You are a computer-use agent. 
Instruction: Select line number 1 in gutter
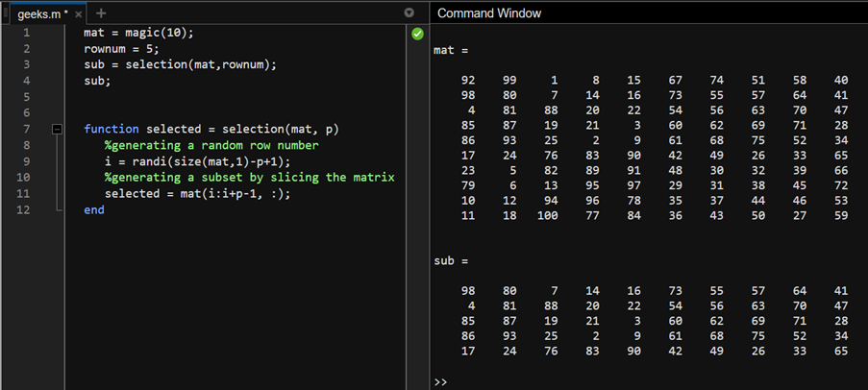click(26, 33)
